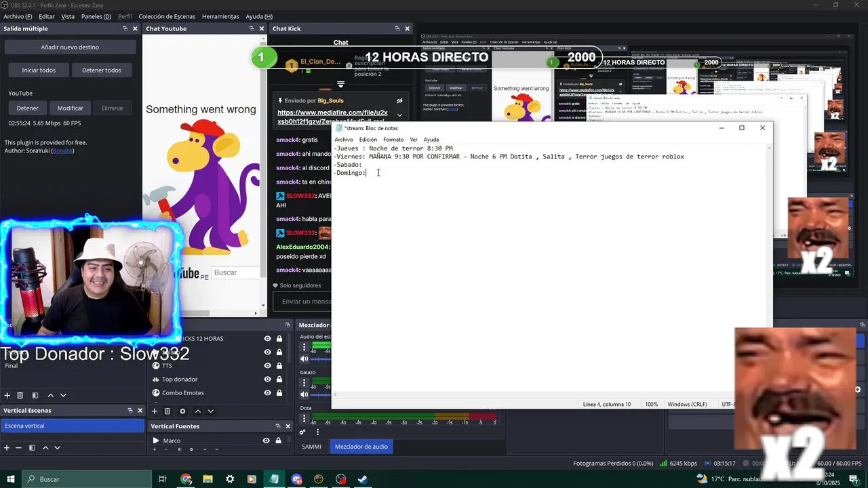Unlock the Combo Emotes source
Image resolution: width=868 pixels, height=488 pixels.
click(x=279, y=393)
